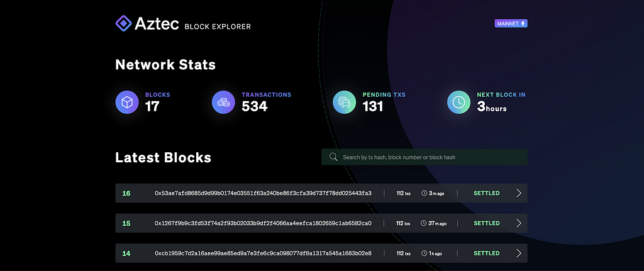644x271 pixels.
Task: Click SETTLED status in block 15 row
Action: tap(487, 223)
